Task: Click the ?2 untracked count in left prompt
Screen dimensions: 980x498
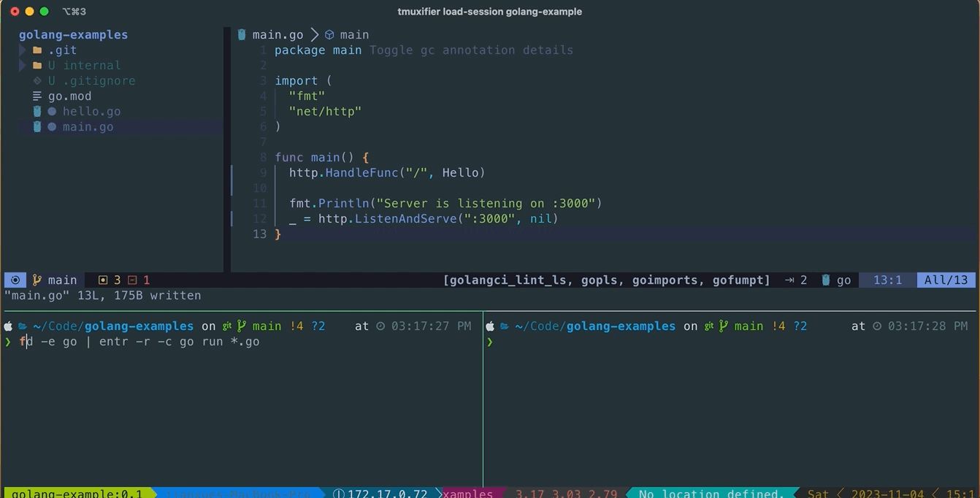Action: 318,326
